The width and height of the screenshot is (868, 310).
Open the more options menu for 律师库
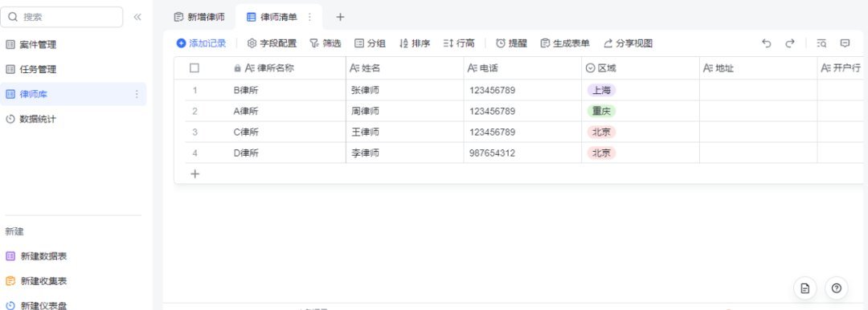pyautogui.click(x=137, y=94)
